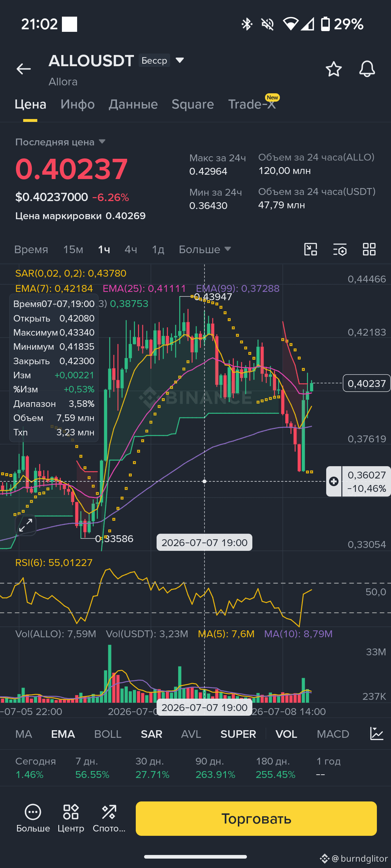Open the multi-chart grid layout icon
391x868 pixels.
[369, 249]
